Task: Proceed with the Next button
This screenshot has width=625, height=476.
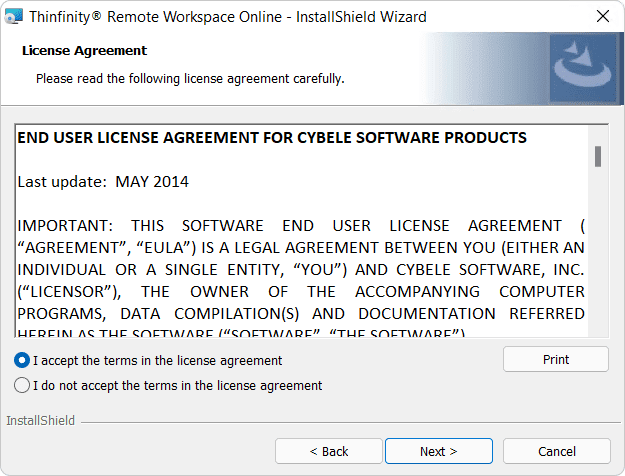Action: [438, 451]
